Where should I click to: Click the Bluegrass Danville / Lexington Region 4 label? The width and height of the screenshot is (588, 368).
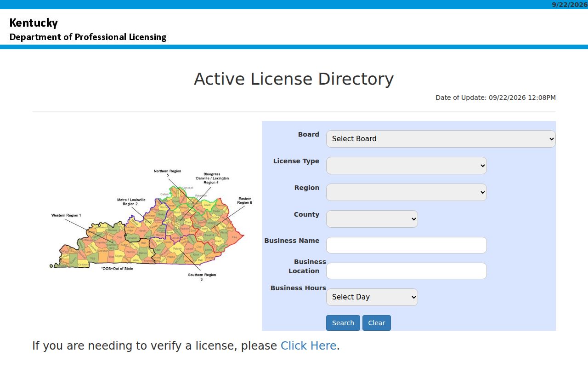pos(212,178)
